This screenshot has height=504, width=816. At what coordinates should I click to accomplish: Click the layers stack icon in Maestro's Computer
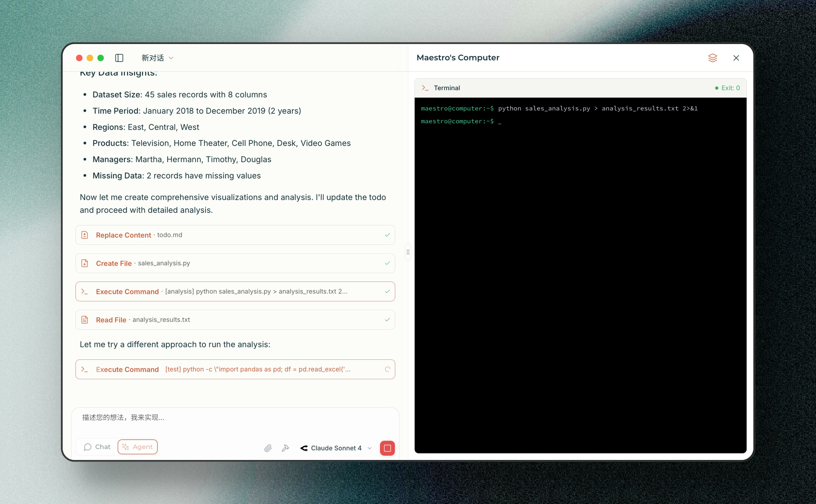coord(712,58)
